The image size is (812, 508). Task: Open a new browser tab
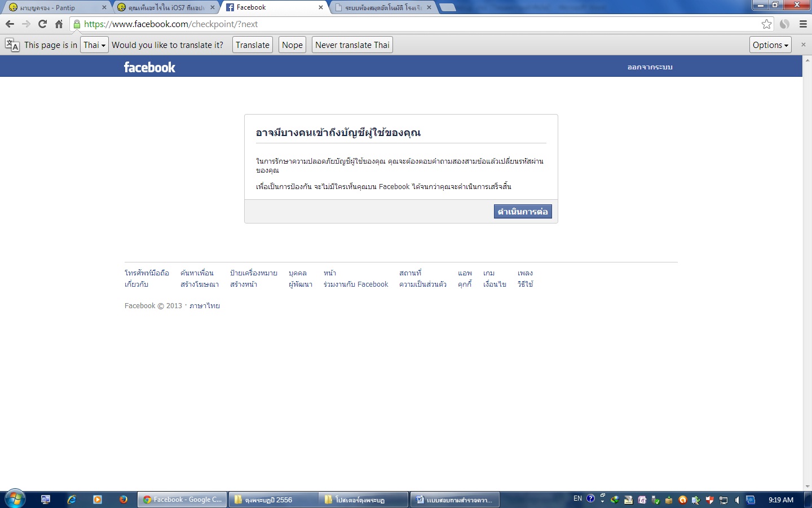(447, 7)
